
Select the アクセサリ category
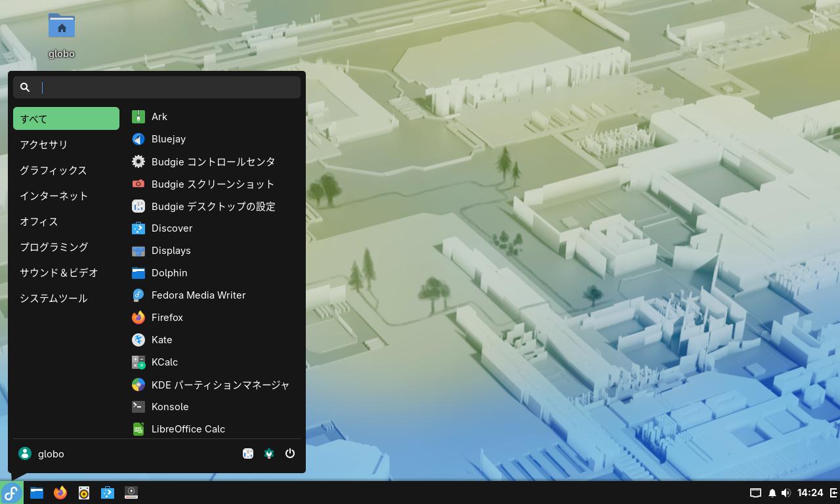44,144
